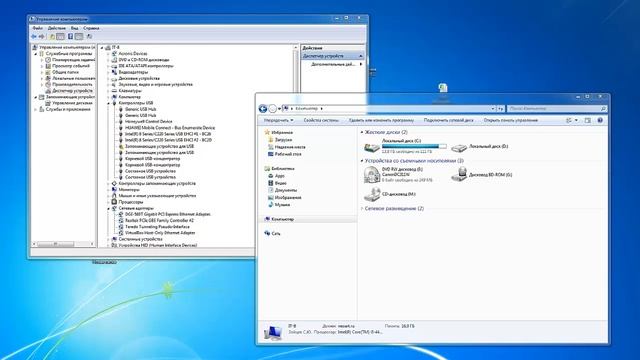The width and height of the screenshot is (640, 360).
Task: Open the Документы library in sidebar
Action: pyautogui.click(x=282, y=190)
